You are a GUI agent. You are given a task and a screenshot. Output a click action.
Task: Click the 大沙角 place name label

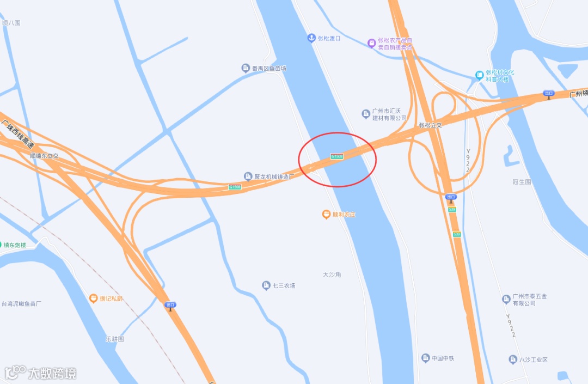point(332,275)
